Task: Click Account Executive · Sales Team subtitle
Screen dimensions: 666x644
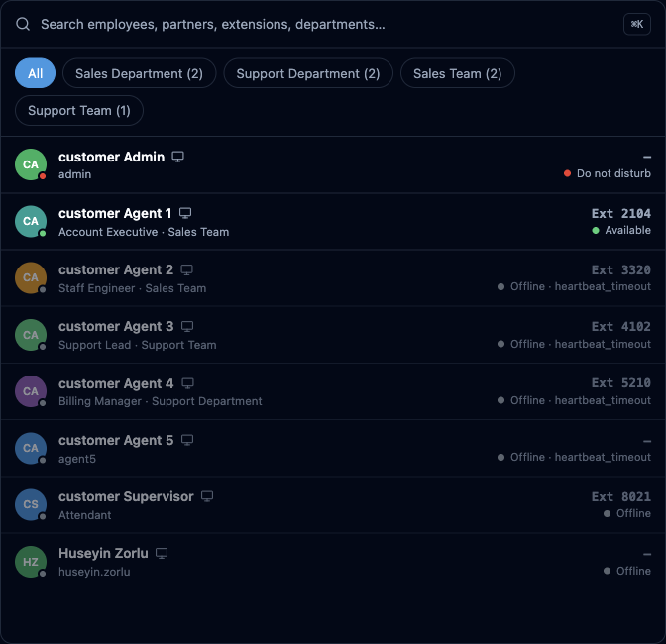Action: click(x=144, y=232)
